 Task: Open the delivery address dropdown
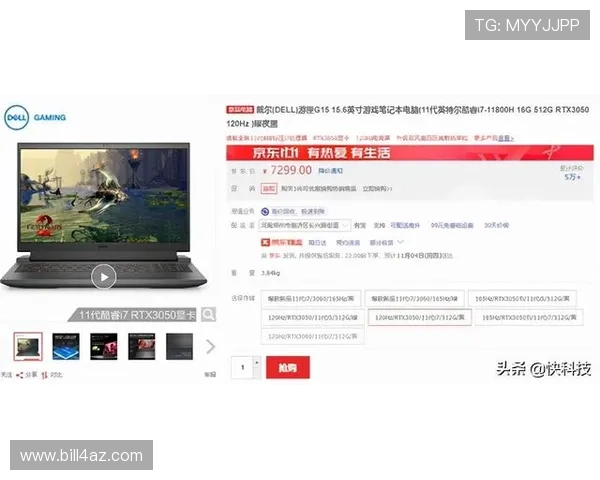(304, 225)
